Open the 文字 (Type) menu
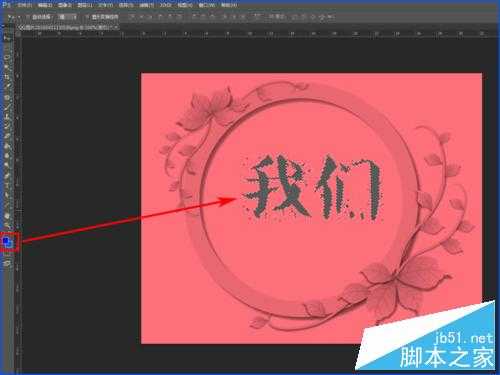Viewport: 500px width, 375px height. point(105,5)
